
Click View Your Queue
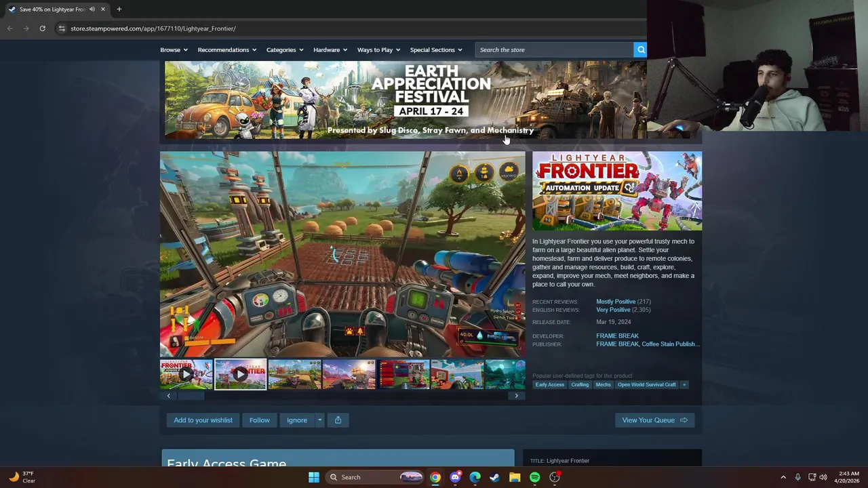(654, 420)
